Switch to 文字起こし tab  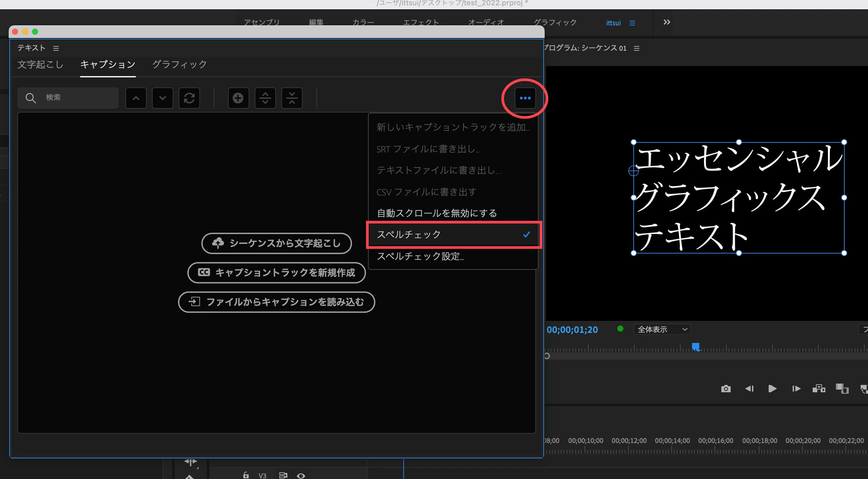40,64
